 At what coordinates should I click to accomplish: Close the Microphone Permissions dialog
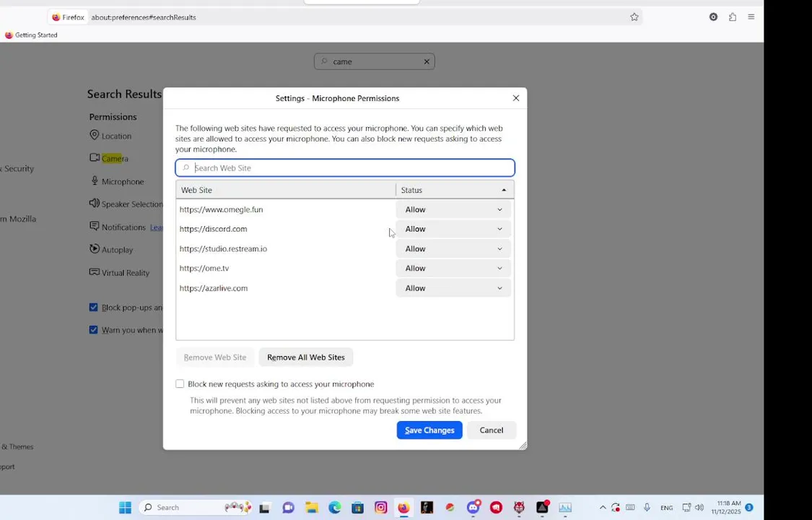[x=516, y=98]
